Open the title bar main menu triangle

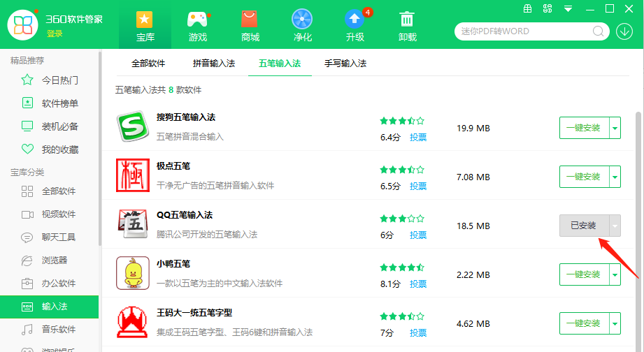(x=568, y=8)
